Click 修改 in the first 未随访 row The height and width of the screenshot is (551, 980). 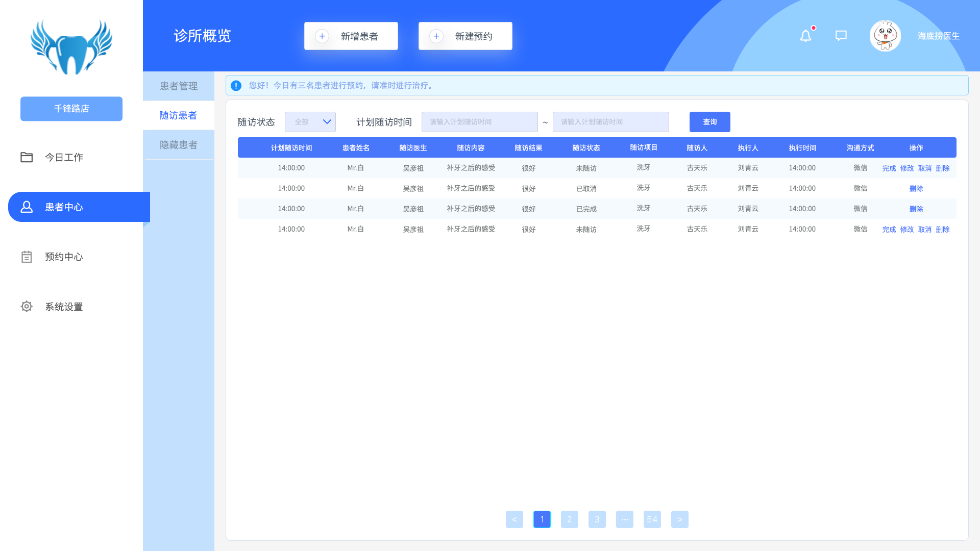[907, 168]
